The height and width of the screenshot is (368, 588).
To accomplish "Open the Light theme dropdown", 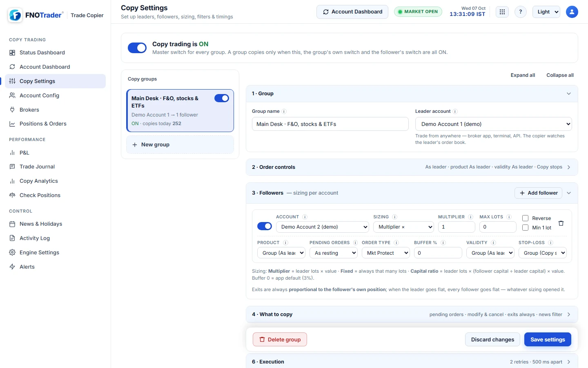I will point(546,12).
